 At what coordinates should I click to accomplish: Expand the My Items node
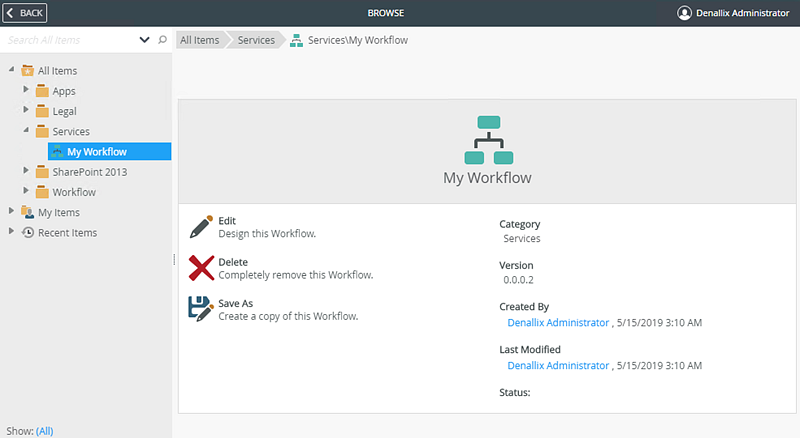12,212
